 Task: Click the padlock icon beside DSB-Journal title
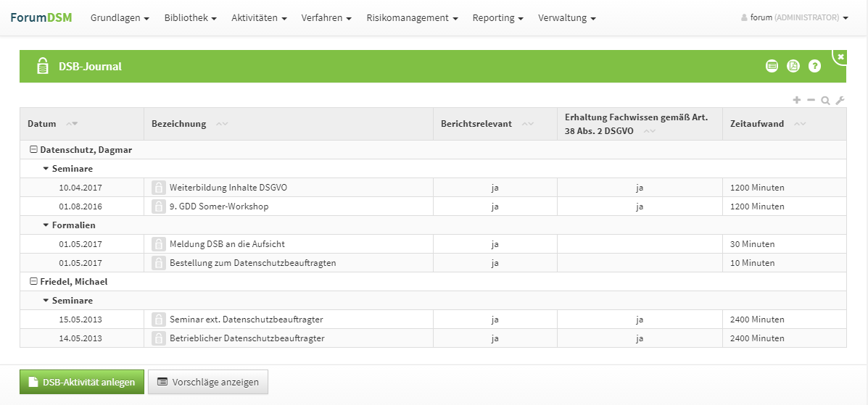coord(42,67)
